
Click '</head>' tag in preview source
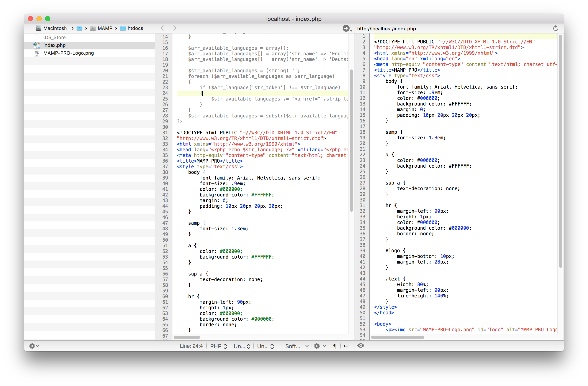(x=384, y=313)
